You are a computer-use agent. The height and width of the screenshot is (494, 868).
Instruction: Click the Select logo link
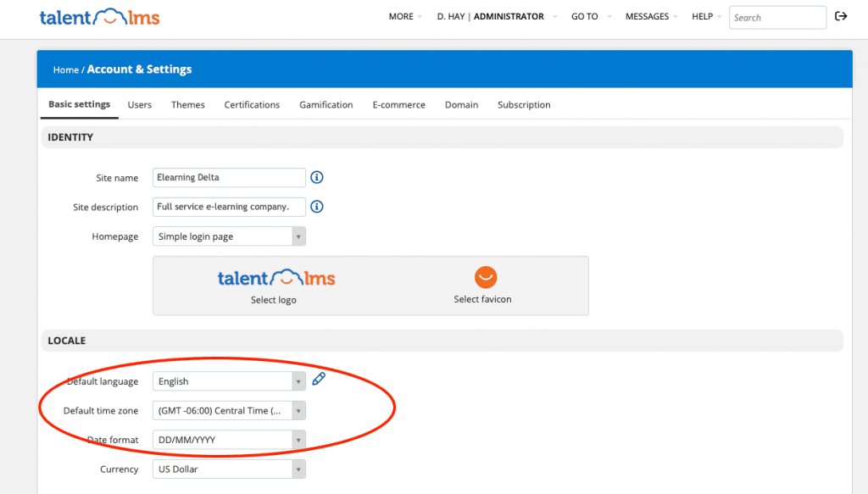(275, 298)
